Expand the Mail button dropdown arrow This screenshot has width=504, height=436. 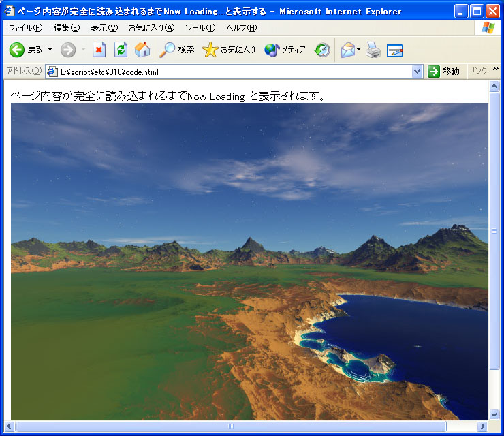(359, 50)
